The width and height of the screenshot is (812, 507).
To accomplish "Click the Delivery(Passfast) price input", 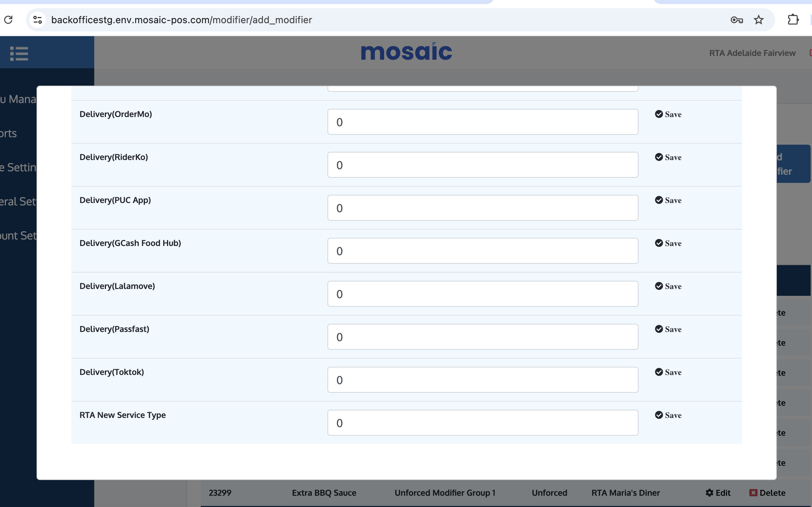I will [x=482, y=337].
